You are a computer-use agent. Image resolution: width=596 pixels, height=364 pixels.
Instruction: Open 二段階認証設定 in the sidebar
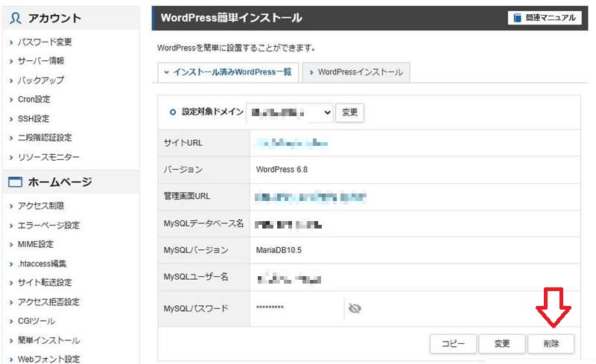point(45,138)
